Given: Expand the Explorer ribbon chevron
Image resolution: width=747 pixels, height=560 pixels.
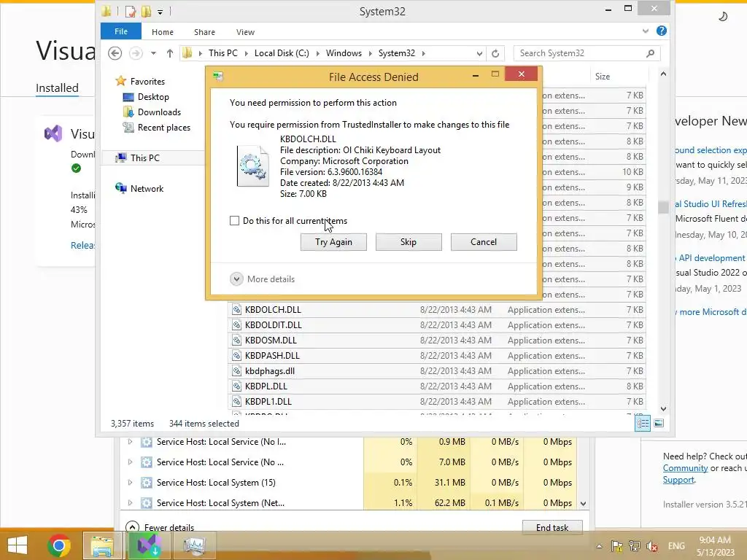Looking at the screenshot, I should click(x=646, y=31).
